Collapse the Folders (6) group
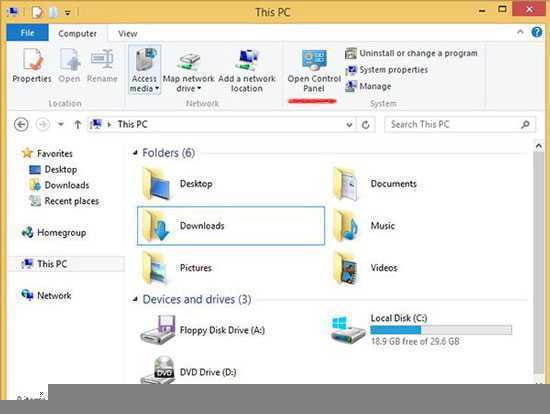Screen dimensions: 550x414 (x=135, y=152)
